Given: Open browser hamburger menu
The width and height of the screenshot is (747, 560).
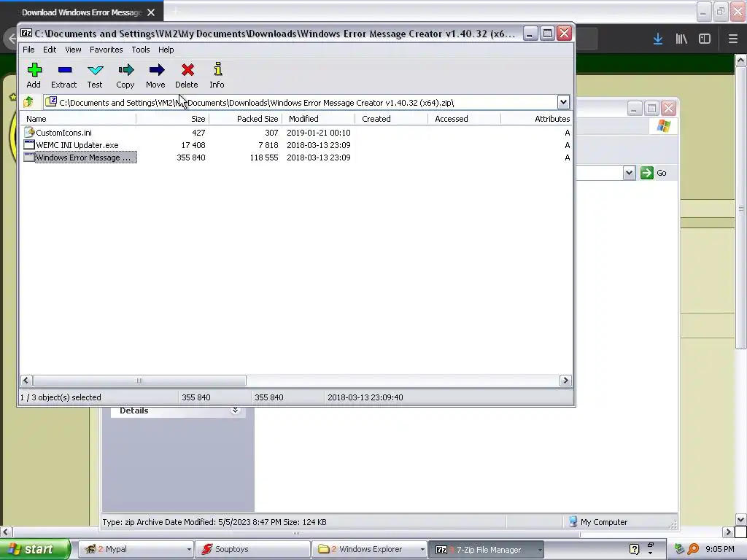Looking at the screenshot, I should pyautogui.click(x=732, y=39).
